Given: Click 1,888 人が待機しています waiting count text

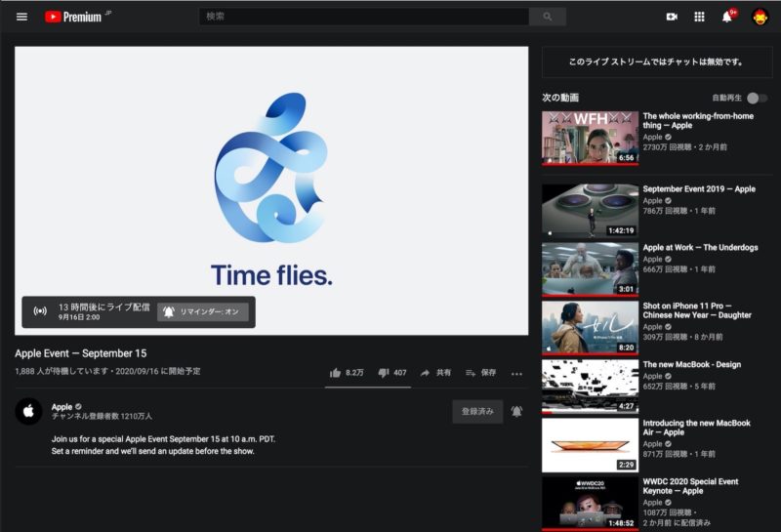Looking at the screenshot, I should click(62, 371).
